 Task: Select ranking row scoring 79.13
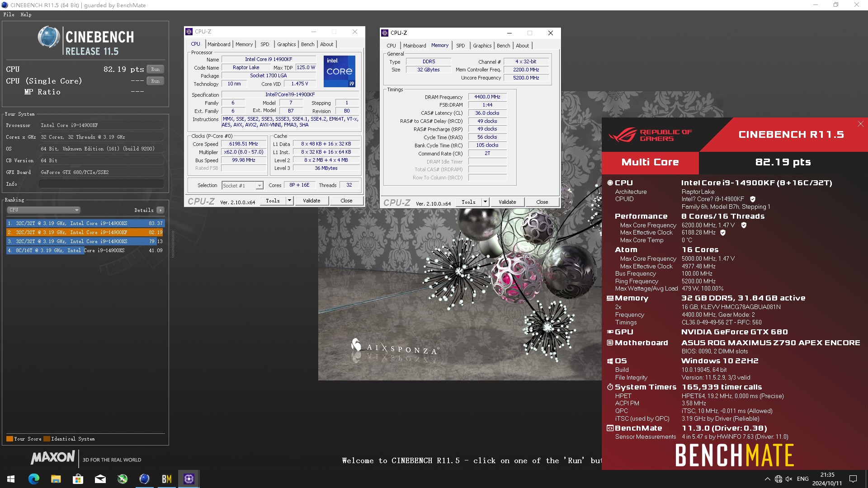(x=85, y=241)
